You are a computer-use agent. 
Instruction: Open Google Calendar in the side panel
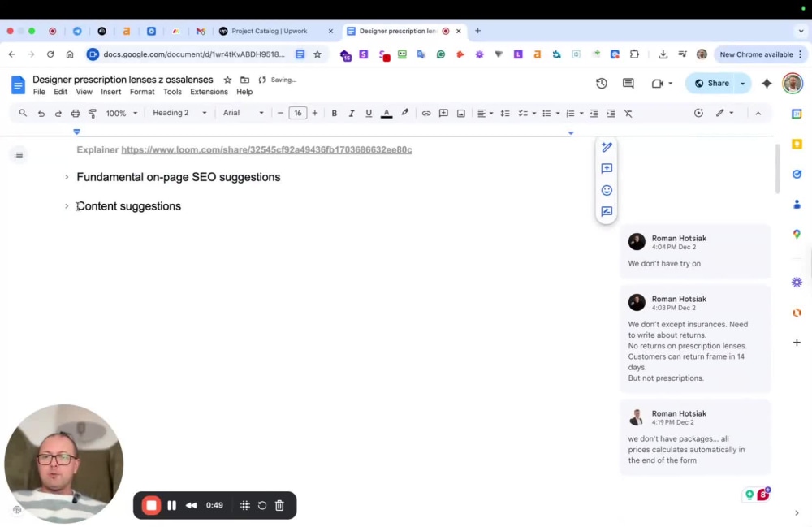pyautogui.click(x=797, y=114)
